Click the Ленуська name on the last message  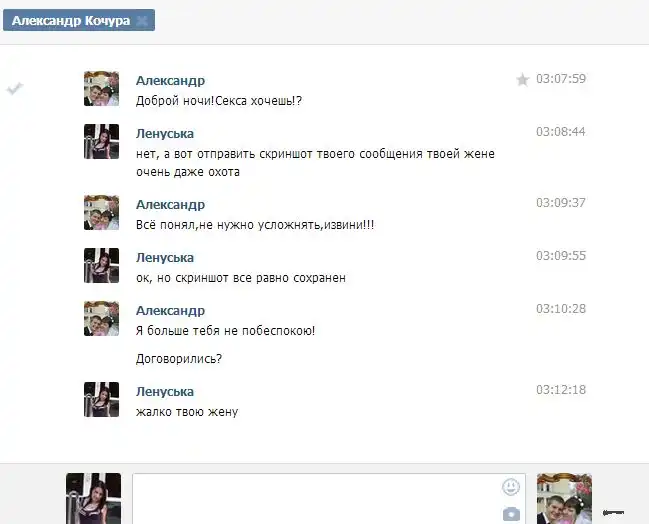click(165, 392)
